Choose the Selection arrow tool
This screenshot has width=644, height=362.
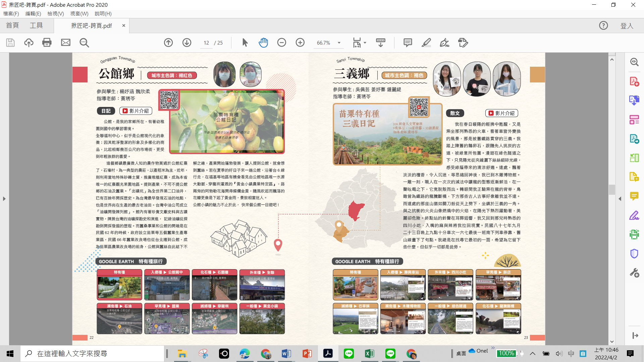tap(245, 43)
